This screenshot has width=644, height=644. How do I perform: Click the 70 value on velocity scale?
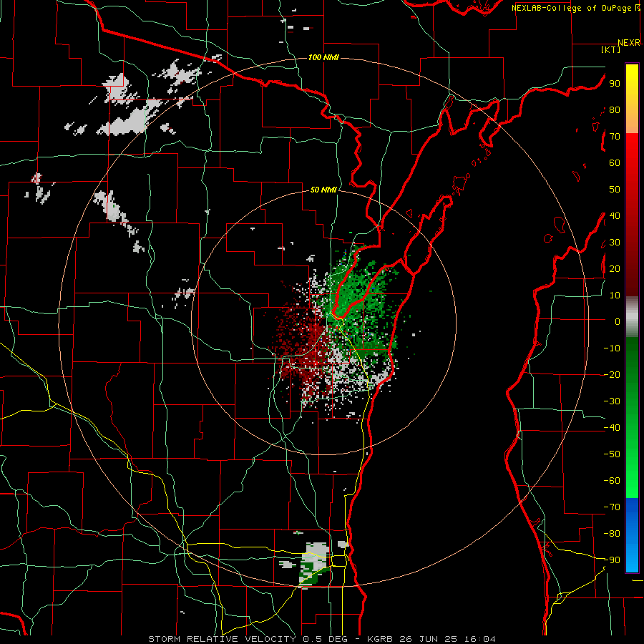click(615, 137)
